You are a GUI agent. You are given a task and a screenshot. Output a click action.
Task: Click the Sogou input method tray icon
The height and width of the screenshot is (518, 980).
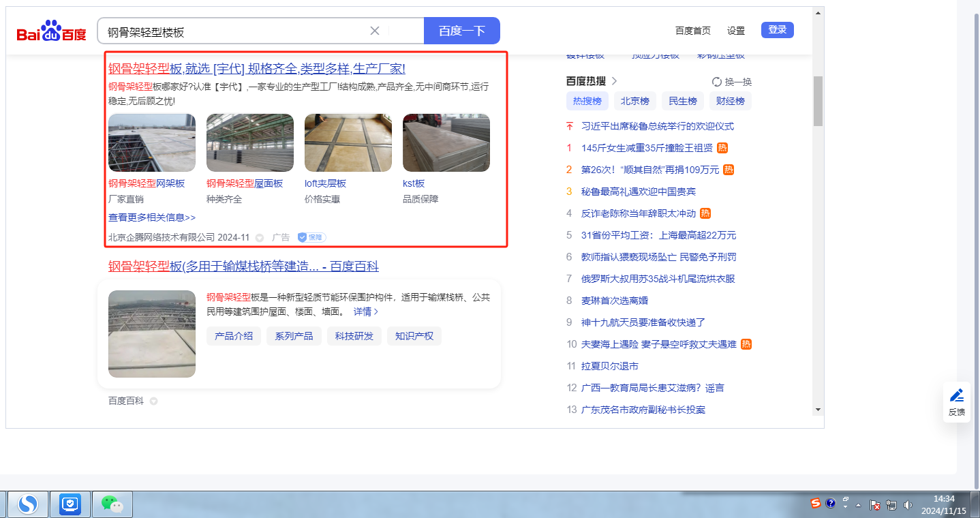point(816,504)
